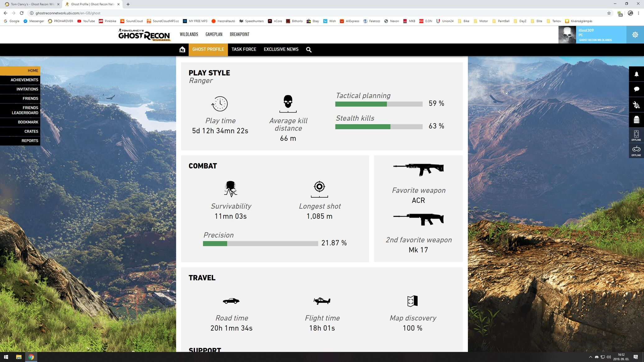Open the PaintBall bookmarks folder
Viewport: 644px width, 362px height.
tap(500, 21)
